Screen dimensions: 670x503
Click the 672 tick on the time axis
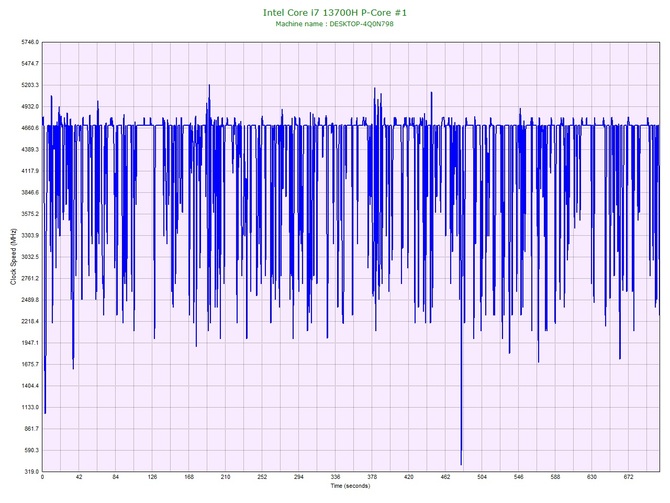point(629,477)
